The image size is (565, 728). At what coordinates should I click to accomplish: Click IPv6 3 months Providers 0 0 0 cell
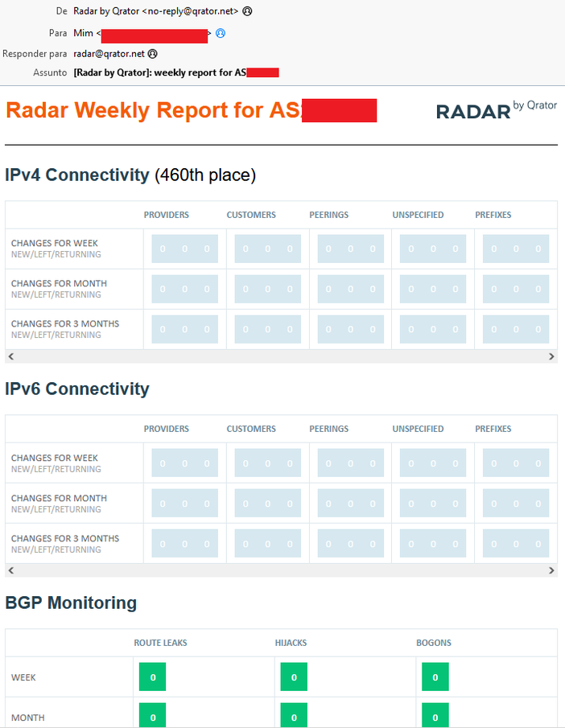(x=185, y=543)
